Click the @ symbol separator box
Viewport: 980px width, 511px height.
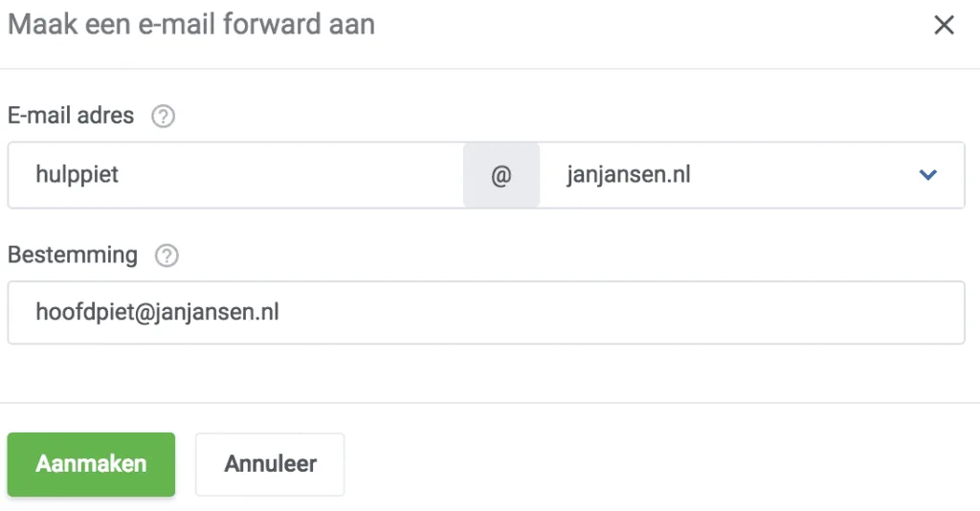[501, 175]
